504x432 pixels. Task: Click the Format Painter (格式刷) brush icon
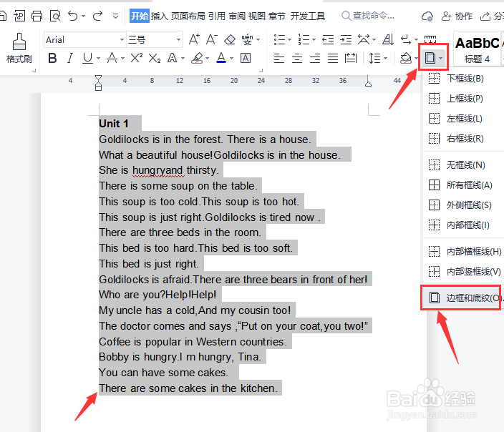coord(19,41)
